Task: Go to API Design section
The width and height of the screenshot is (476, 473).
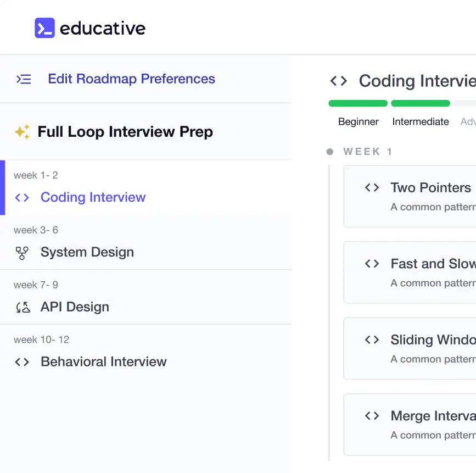Action: click(75, 307)
